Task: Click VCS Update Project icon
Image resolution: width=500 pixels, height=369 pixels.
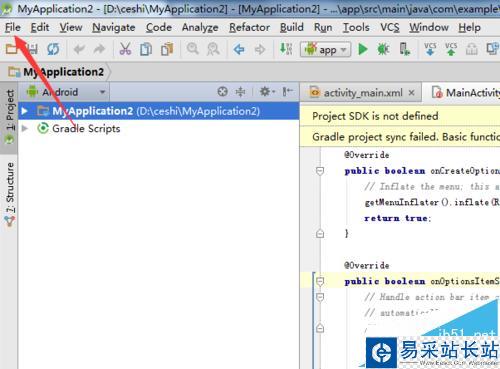Action: pos(430,49)
